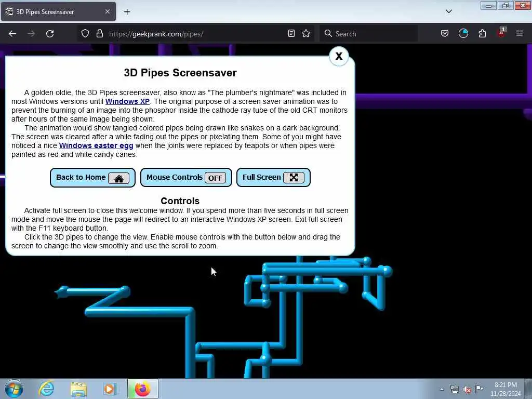Click the network tray icon
The width and height of the screenshot is (532, 399).
[x=454, y=389]
